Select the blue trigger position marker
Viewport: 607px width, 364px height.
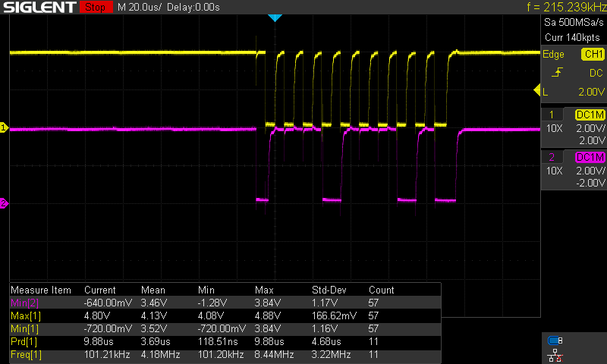coord(275,17)
